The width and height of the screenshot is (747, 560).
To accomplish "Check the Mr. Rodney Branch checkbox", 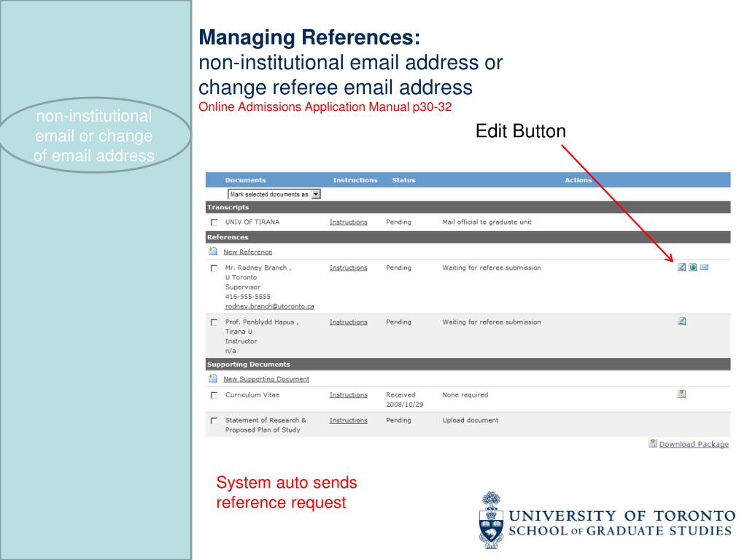I will (x=214, y=268).
